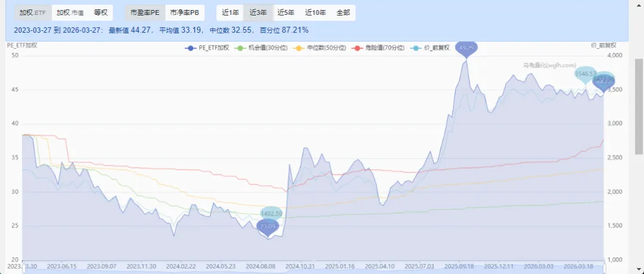
Task: Choose the 近10年 time range
Action: coord(315,13)
